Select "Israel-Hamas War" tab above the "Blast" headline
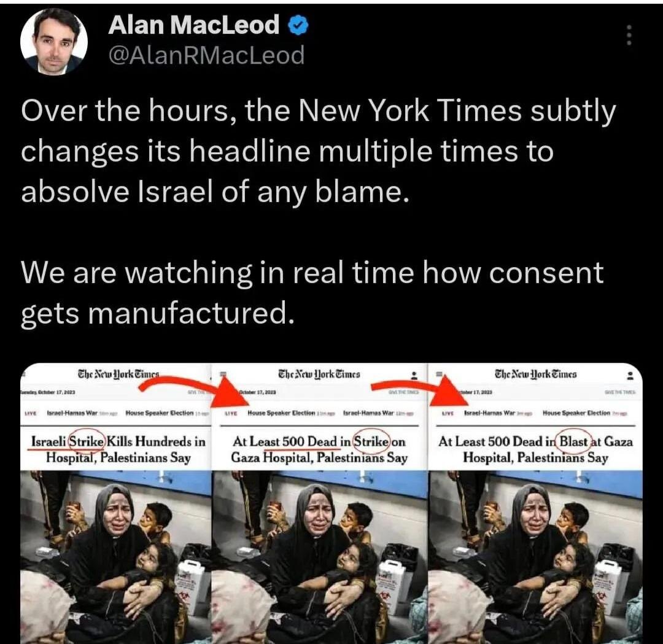Viewport: 663px width, 644px height. point(489,413)
